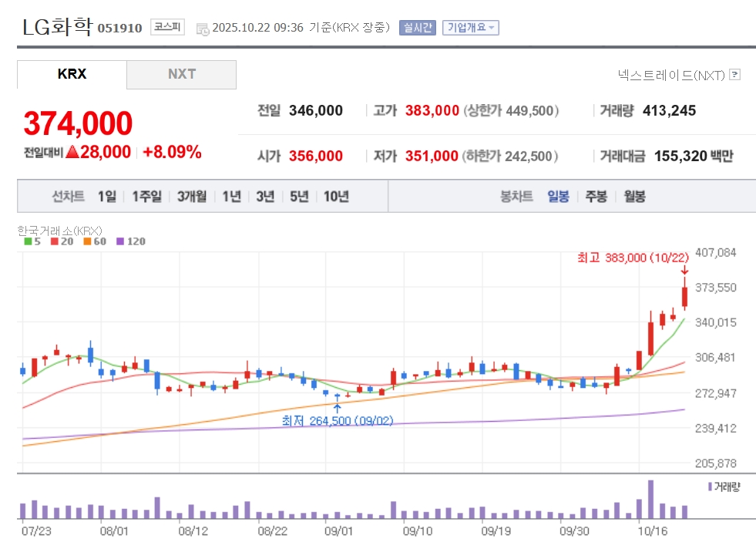
Task: Select the 3년 line chart period
Action: (265, 197)
